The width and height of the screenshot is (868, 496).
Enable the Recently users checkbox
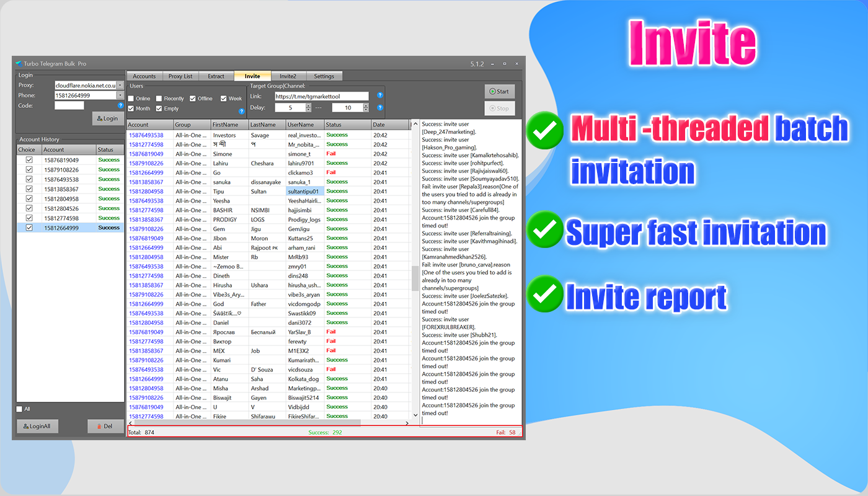(x=159, y=99)
